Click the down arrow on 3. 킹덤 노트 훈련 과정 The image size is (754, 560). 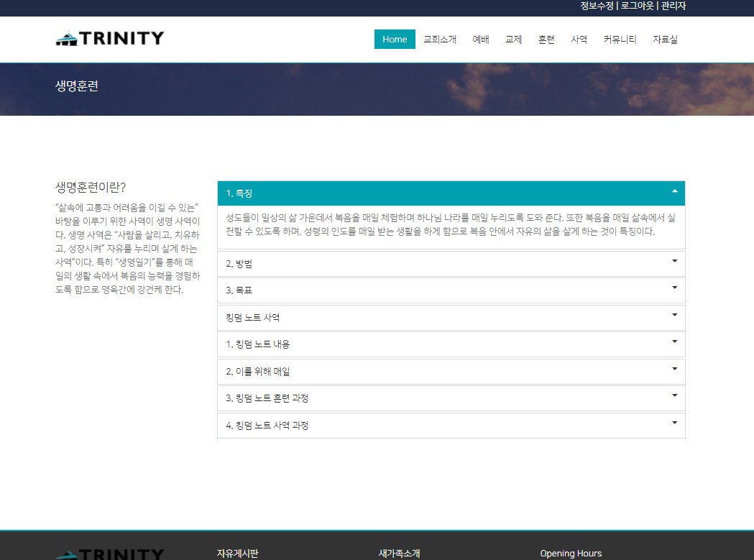tap(675, 395)
